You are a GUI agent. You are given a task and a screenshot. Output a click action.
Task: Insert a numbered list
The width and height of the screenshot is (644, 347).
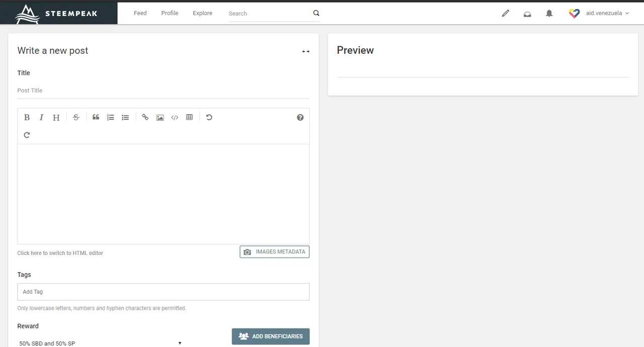tap(111, 117)
